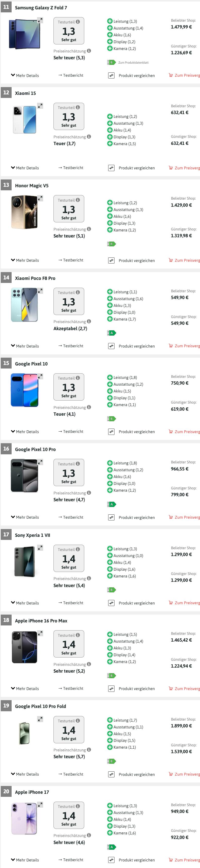Click cart icon for Apple iPhone 16 Pro Max

[171, 688]
